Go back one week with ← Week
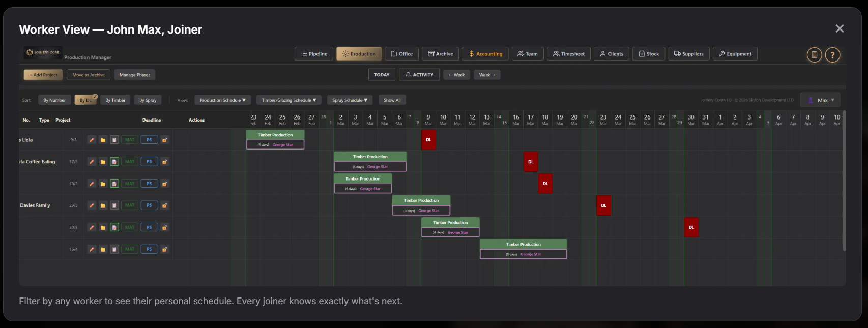868x328 pixels. click(x=456, y=75)
